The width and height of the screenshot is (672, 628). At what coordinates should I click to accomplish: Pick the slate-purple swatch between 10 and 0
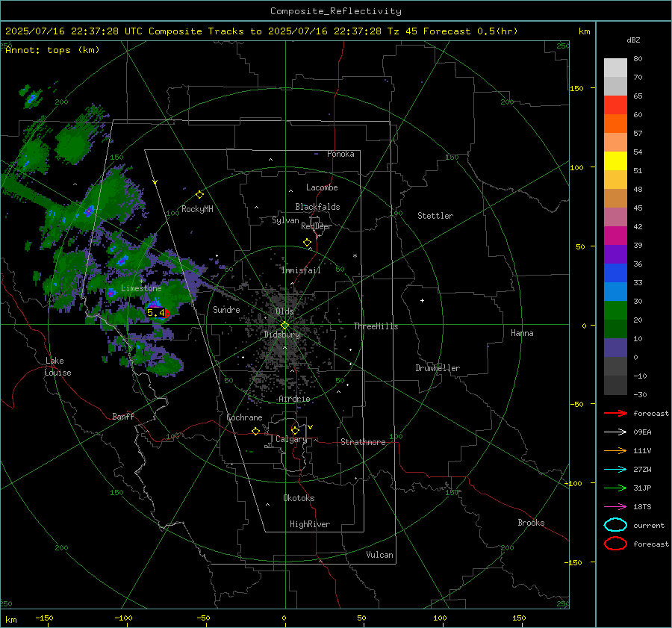coord(615,348)
